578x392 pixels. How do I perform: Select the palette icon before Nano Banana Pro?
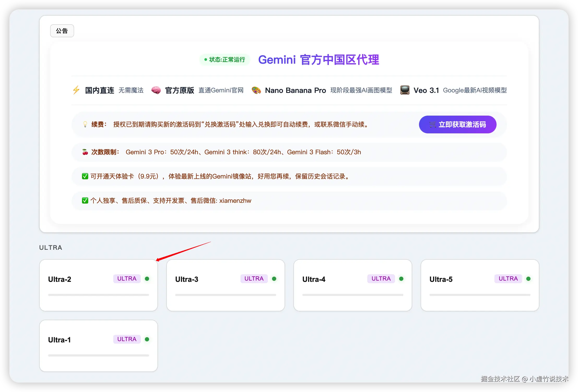pyautogui.click(x=256, y=90)
